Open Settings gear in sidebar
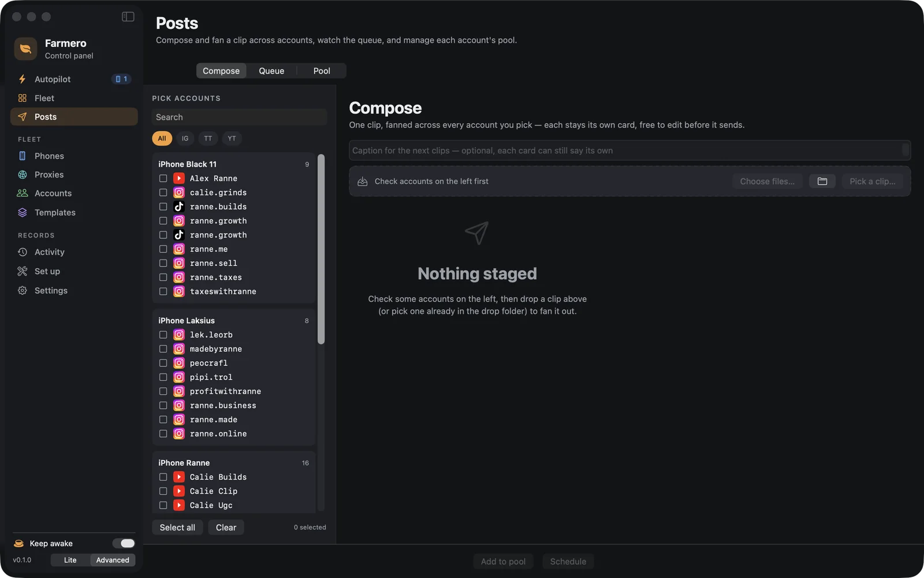Image resolution: width=924 pixels, height=578 pixels. point(23,291)
